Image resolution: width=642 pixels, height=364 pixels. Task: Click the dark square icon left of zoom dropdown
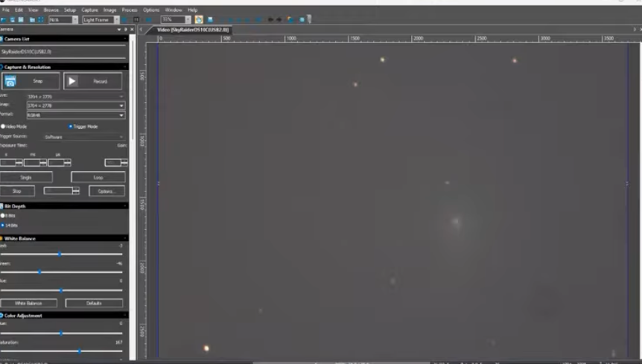click(x=136, y=19)
